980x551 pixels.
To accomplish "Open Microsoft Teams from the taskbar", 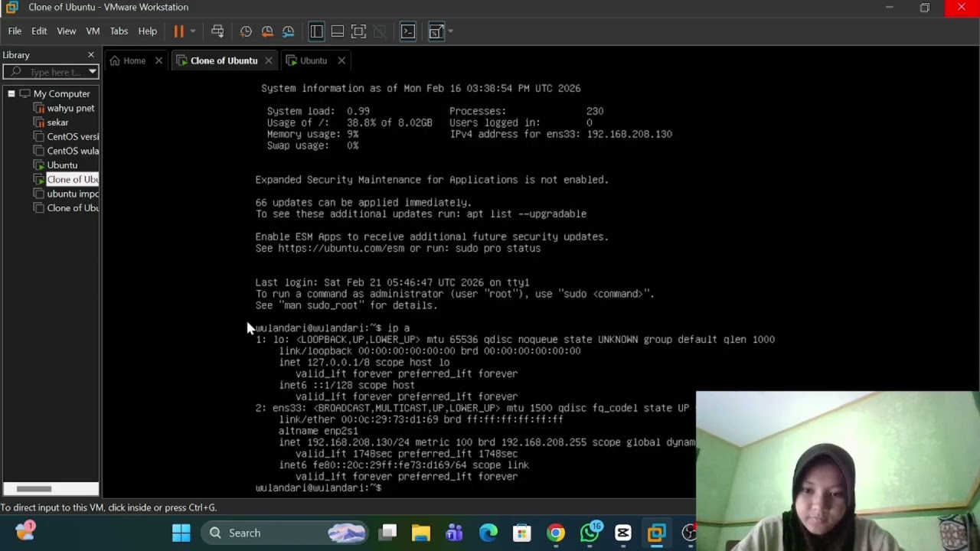I will click(x=455, y=533).
